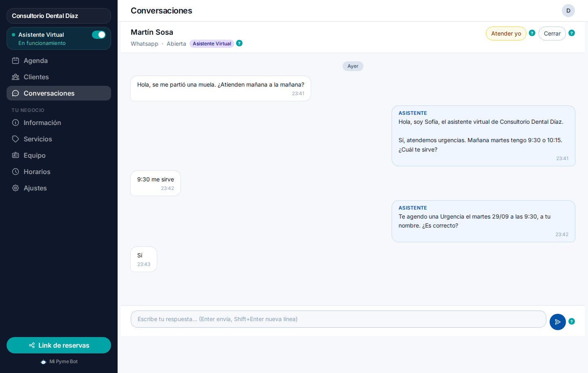Screen dimensions: 588x373
Task: Open the Clientes section
Action: coord(59,77)
